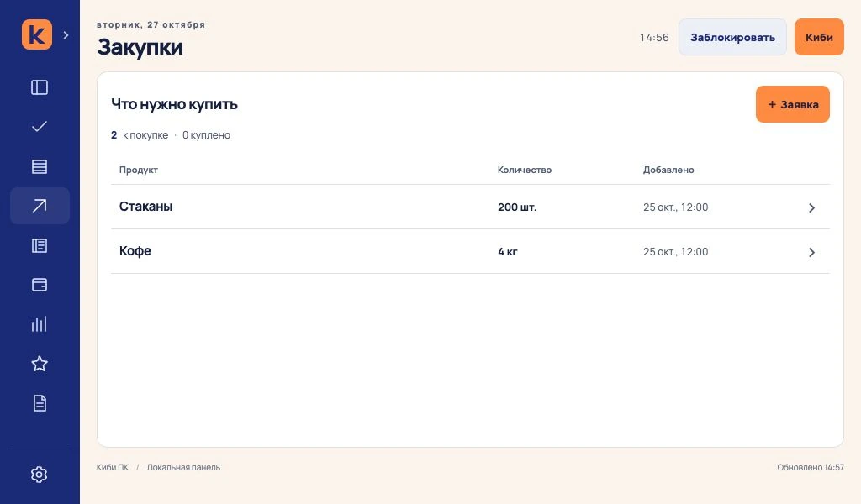Open the wallet icon in sidebar
Image resolution: width=861 pixels, height=504 pixels.
[x=40, y=285]
